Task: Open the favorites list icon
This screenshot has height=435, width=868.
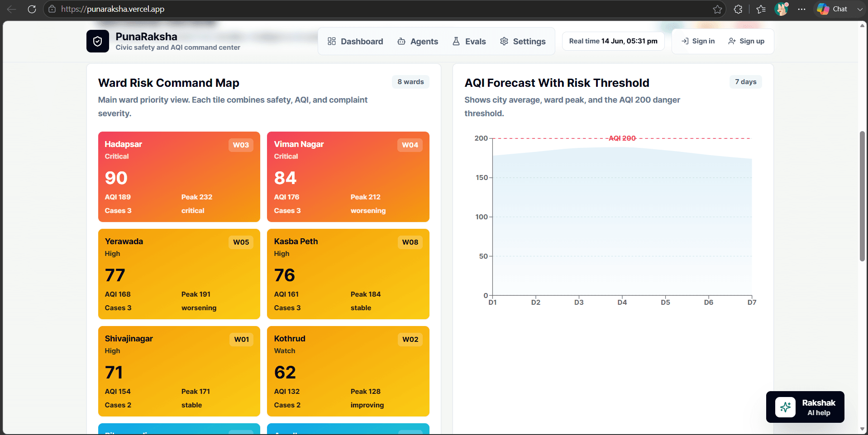Action: point(761,9)
